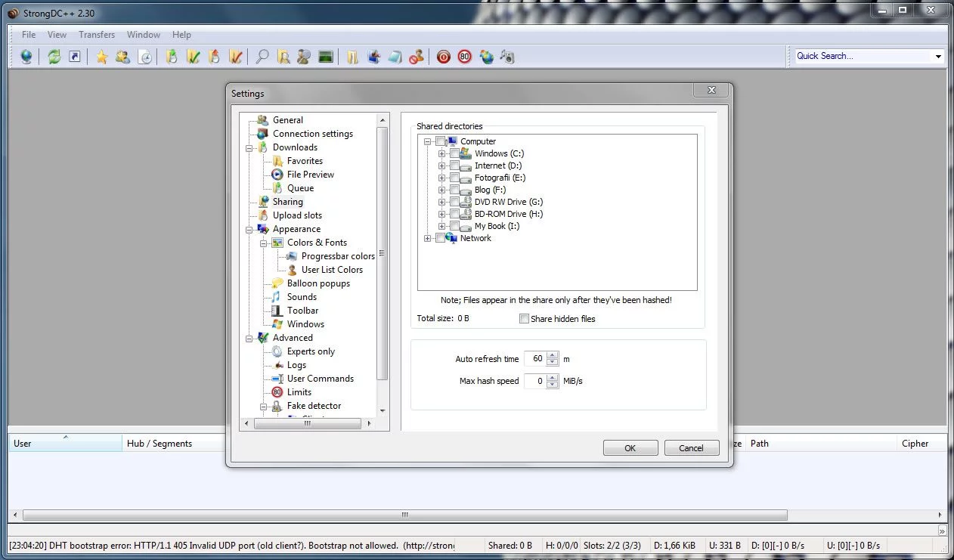
Task: Check the Fotografii (E:) share checkbox
Action: (454, 178)
